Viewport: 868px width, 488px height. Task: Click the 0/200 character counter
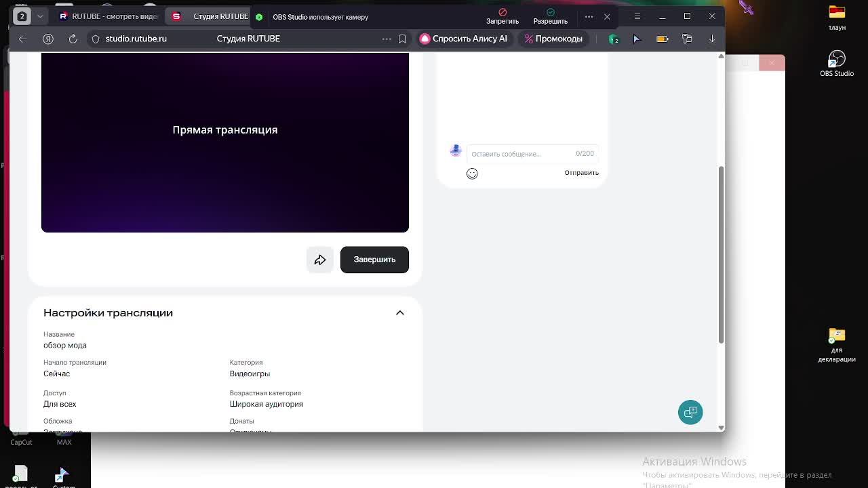[x=585, y=154]
